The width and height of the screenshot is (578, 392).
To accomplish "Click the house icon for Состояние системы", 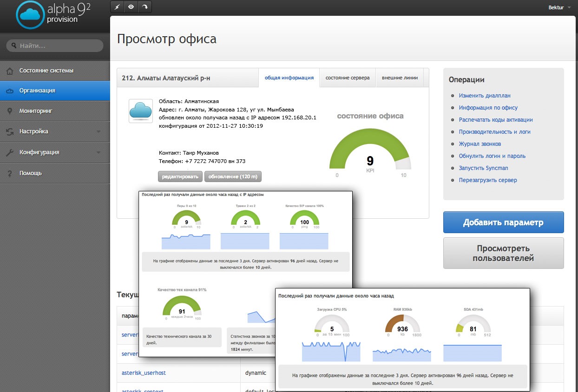I will tap(10, 71).
